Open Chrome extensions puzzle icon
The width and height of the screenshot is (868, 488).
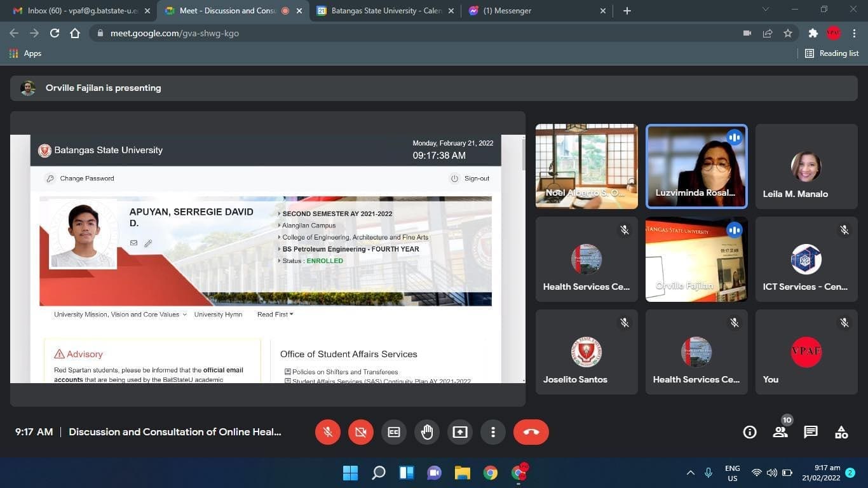click(813, 33)
